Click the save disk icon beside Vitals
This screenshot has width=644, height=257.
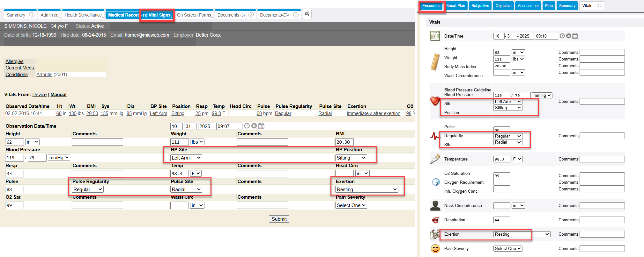click(599, 6)
